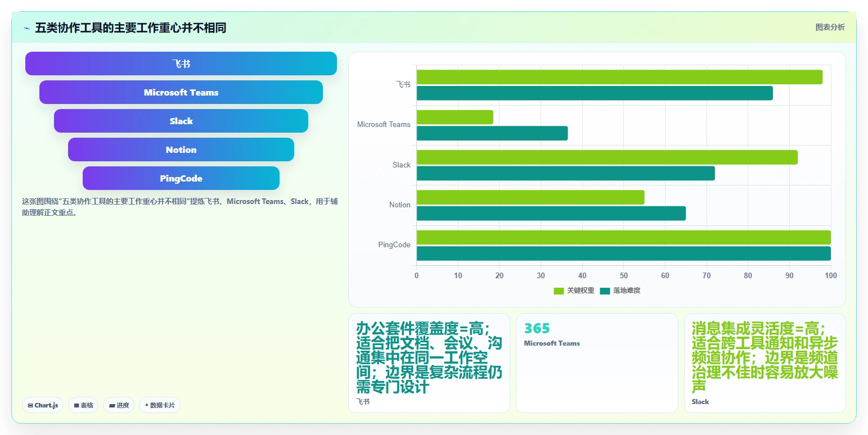Image resolution: width=868 pixels, height=435 pixels.
Task: Click the heading 五类协作工具的主要工作重心并不相同
Action: point(131,28)
